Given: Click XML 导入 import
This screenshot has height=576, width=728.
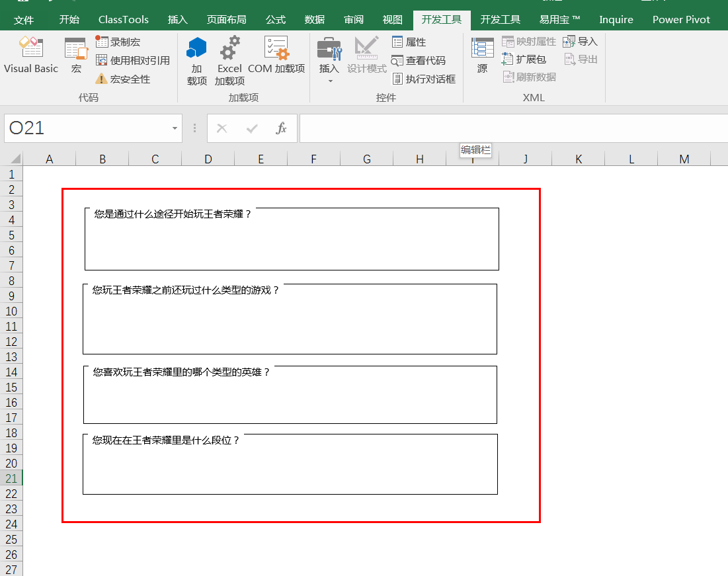Looking at the screenshot, I should point(580,42).
